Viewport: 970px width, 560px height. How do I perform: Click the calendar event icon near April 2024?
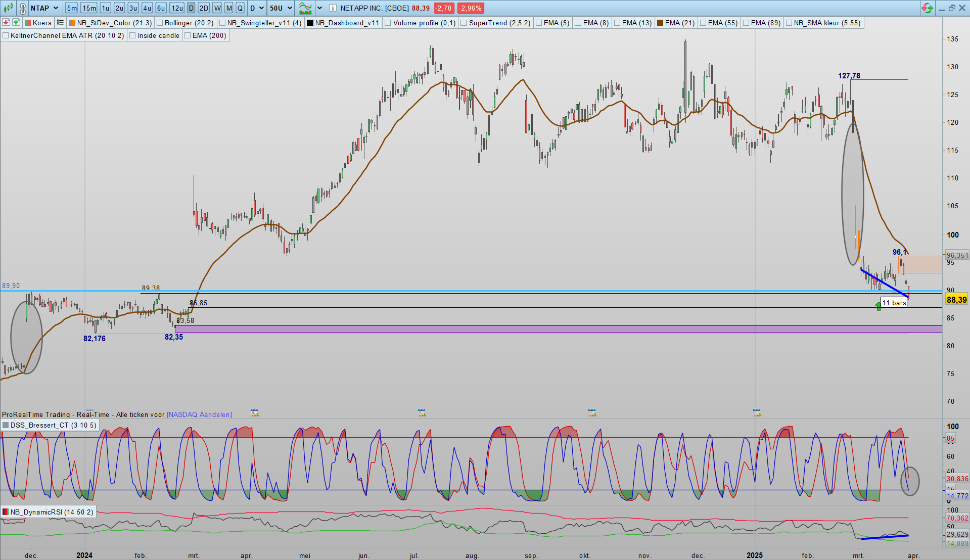point(255,413)
